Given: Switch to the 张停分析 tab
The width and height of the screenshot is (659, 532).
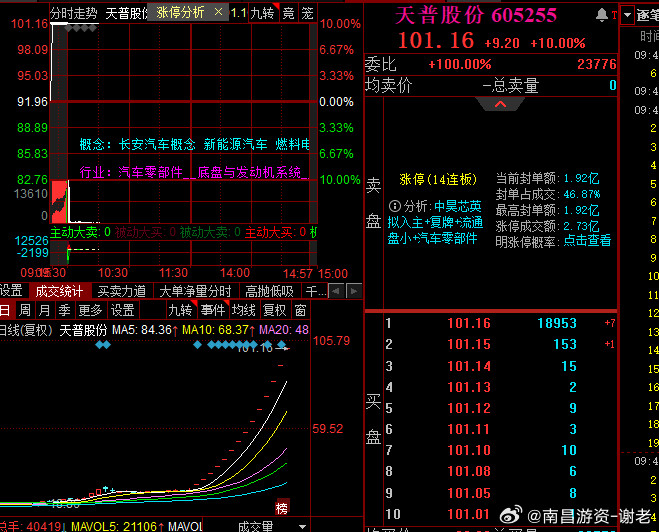Looking at the screenshot, I should click(181, 13).
